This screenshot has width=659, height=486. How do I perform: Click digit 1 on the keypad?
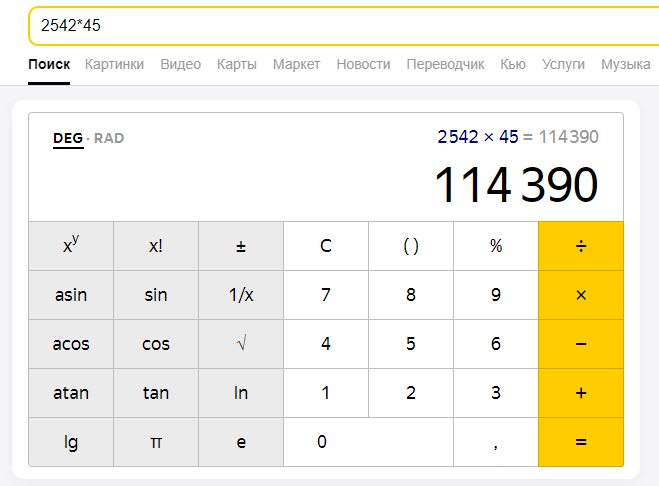click(326, 393)
